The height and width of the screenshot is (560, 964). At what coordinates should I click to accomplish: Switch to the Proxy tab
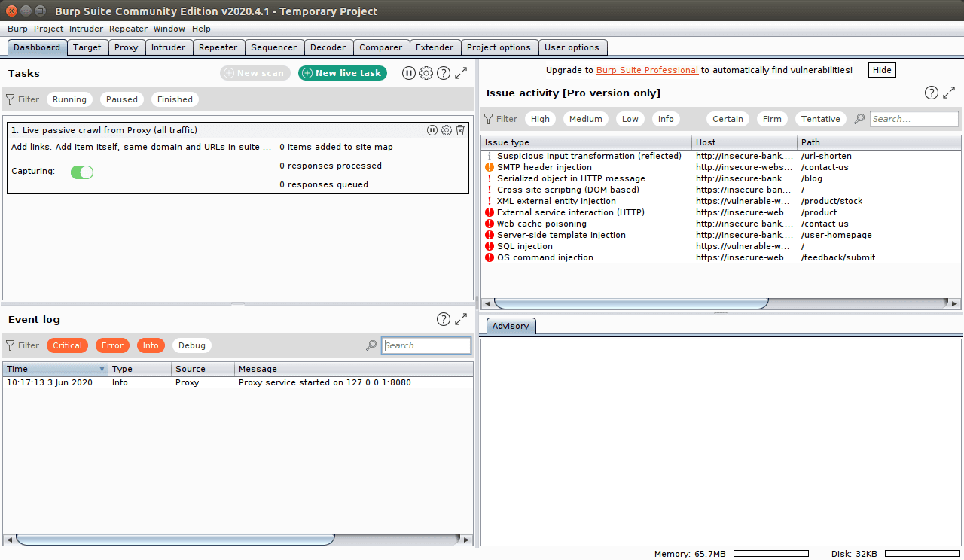[x=127, y=47]
